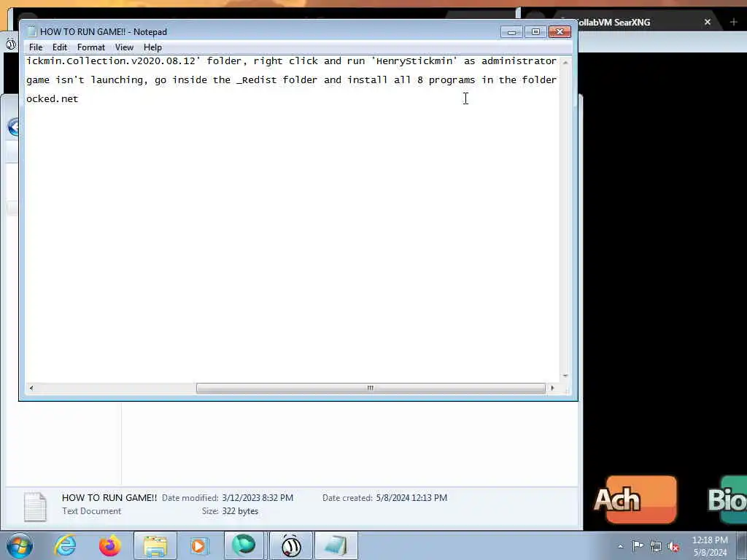Click the horizontal scrollbar thumb in Notepad
The image size is (747, 560).
tap(371, 388)
